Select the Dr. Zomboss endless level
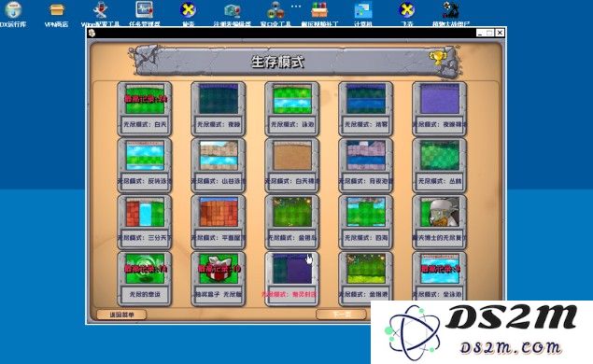This screenshot has height=364, width=593. pyautogui.click(x=440, y=222)
